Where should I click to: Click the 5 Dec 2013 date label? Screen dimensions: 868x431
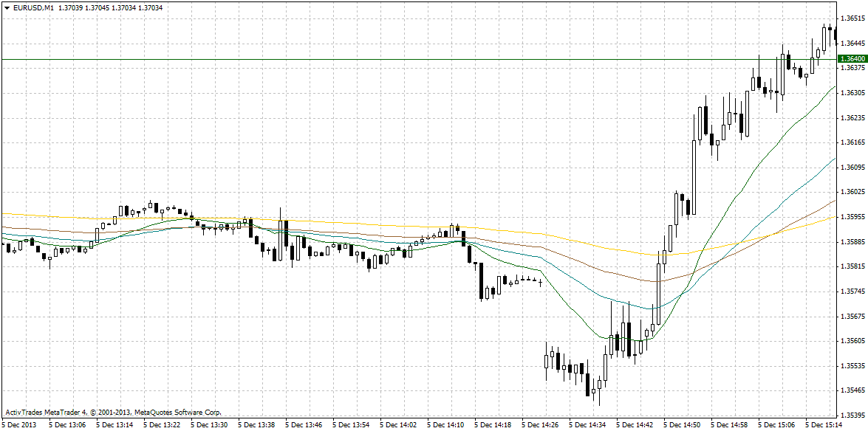tap(18, 425)
